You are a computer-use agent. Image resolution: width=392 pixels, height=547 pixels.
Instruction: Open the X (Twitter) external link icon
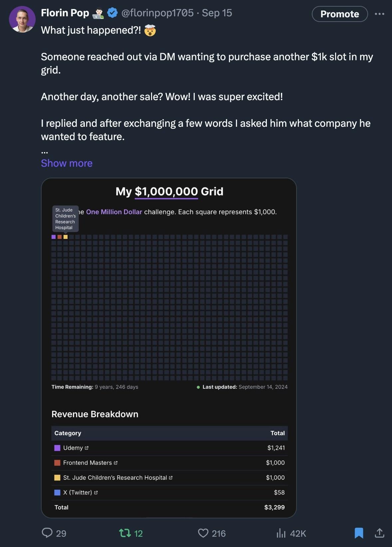click(96, 492)
